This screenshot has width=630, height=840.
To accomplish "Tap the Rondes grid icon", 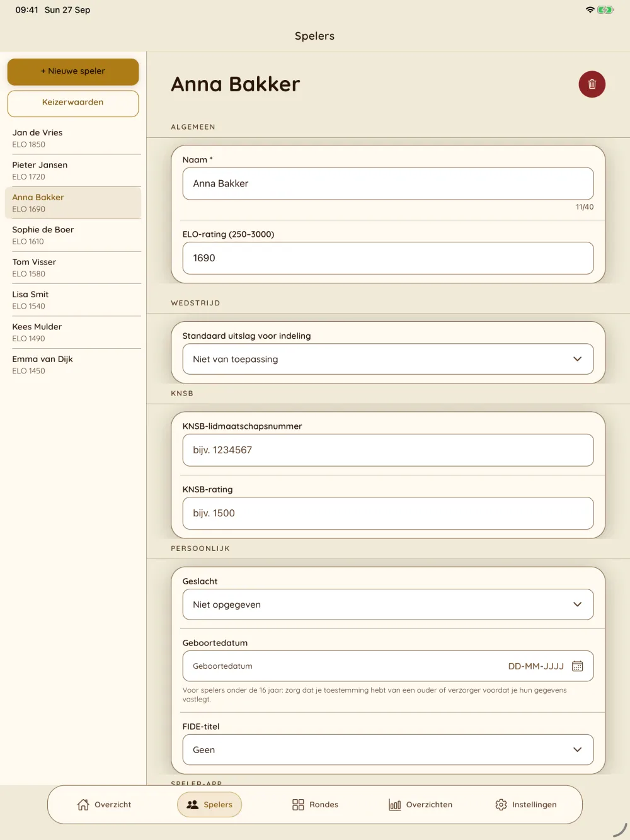I will tap(298, 805).
